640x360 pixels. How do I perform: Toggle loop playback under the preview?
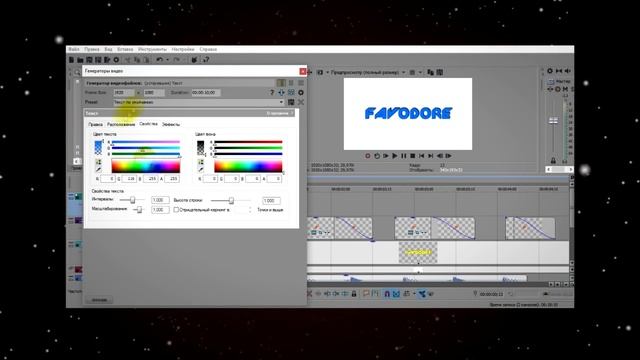[377, 156]
